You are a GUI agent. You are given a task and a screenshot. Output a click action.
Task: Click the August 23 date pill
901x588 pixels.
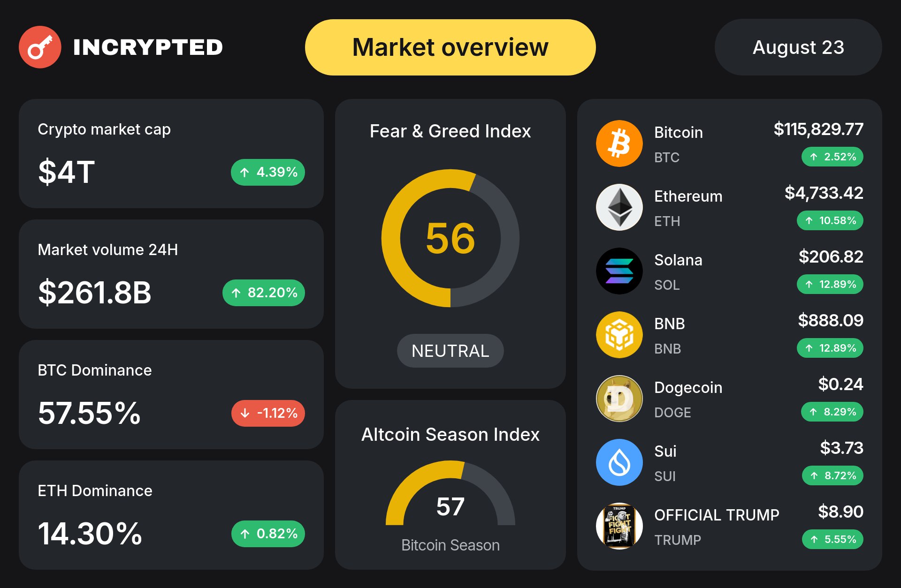[x=798, y=47]
